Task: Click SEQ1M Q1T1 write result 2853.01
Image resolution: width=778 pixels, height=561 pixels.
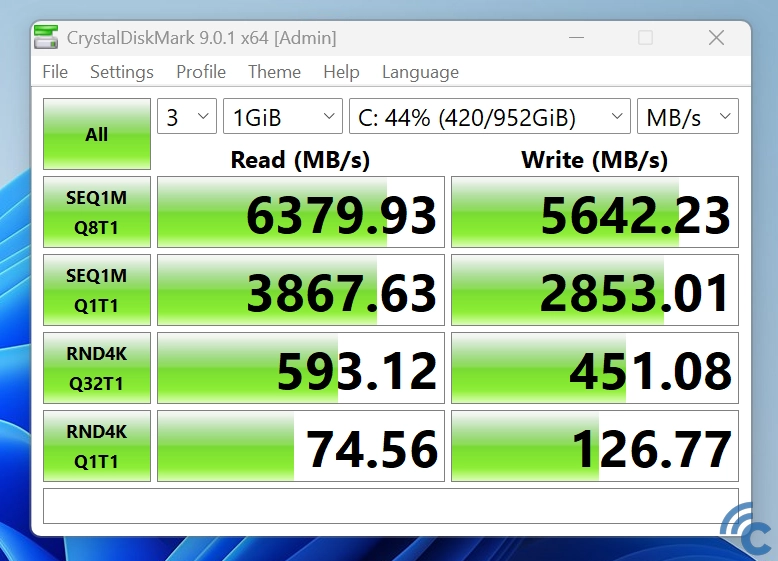Action: click(595, 290)
